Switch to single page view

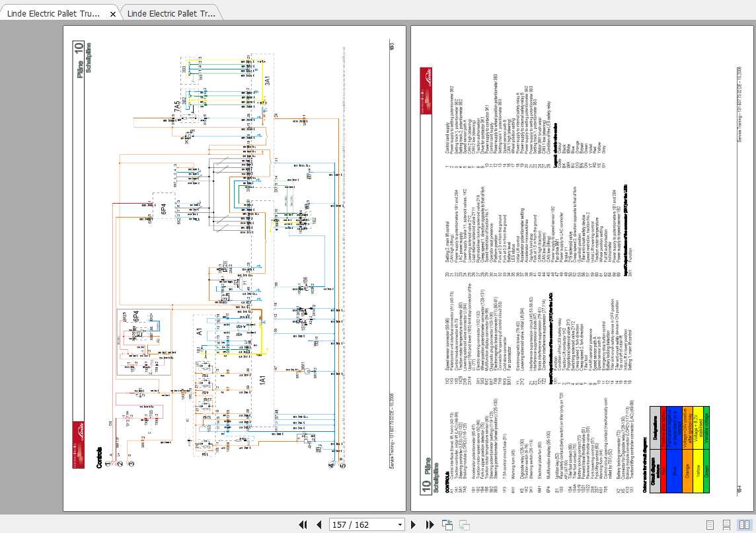point(710,524)
